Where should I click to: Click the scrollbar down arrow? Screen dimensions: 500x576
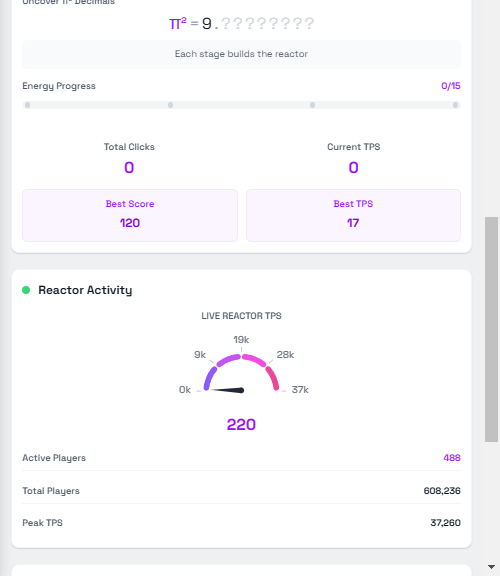point(492,567)
